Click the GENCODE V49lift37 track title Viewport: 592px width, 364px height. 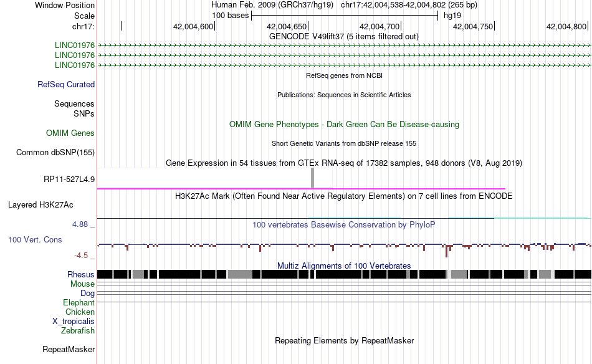tap(343, 37)
